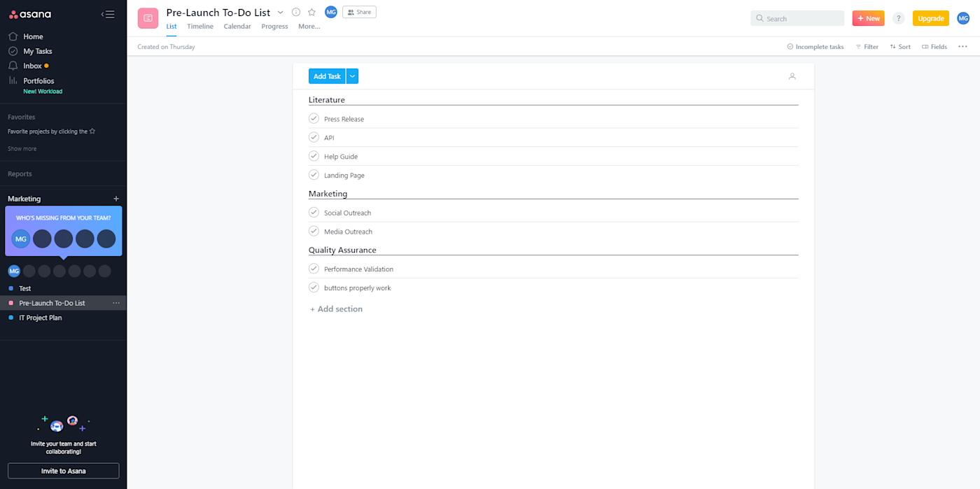Image resolution: width=980 pixels, height=489 pixels.
Task: Open the Sort options
Action: (900, 47)
